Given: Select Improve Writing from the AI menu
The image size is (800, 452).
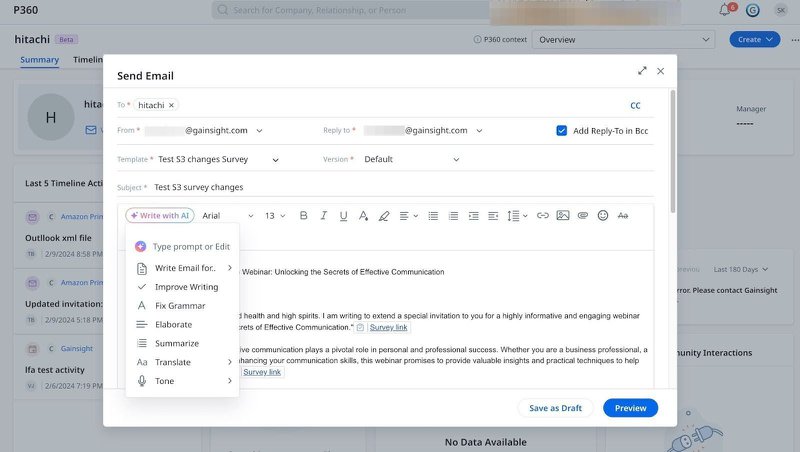Looking at the screenshot, I should [186, 287].
